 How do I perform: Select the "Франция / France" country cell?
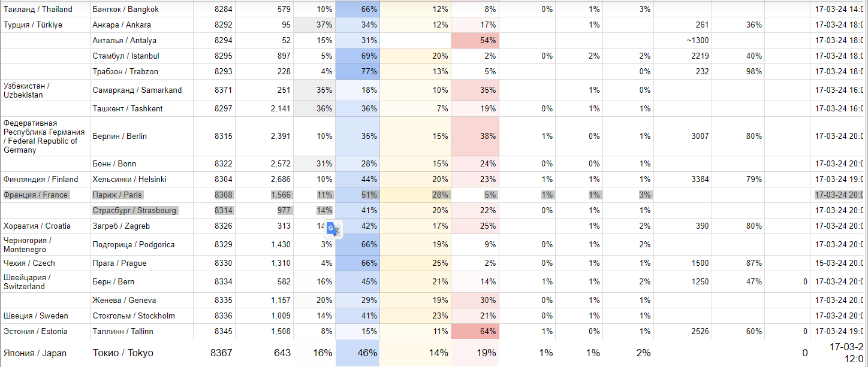click(x=36, y=195)
